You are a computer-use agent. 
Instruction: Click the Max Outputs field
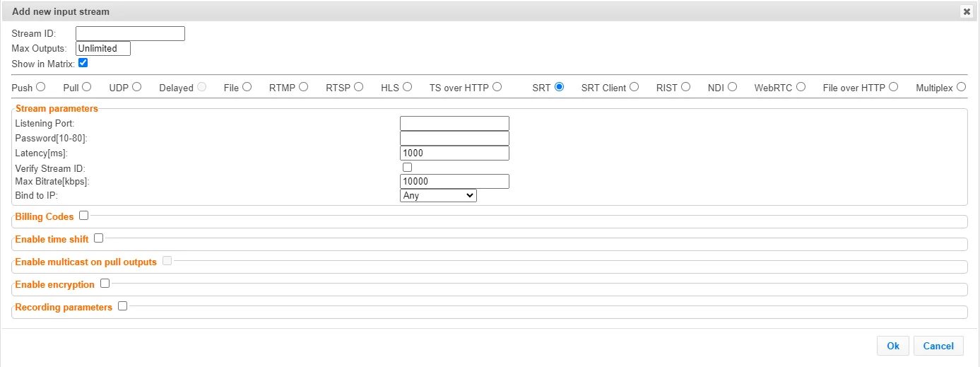pos(103,49)
